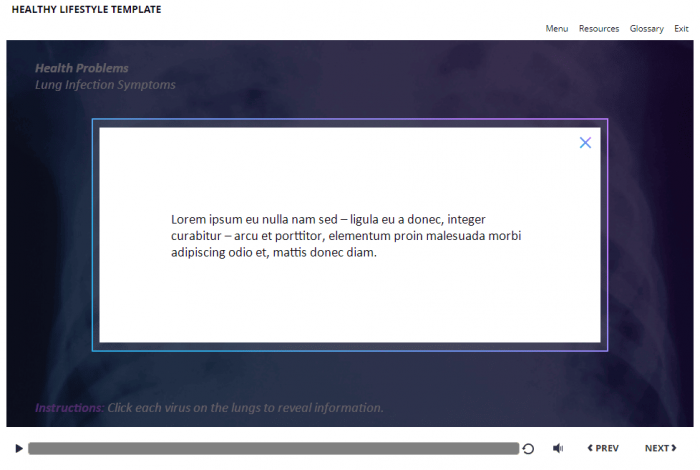Click the left chevron beside PREV

pos(590,449)
